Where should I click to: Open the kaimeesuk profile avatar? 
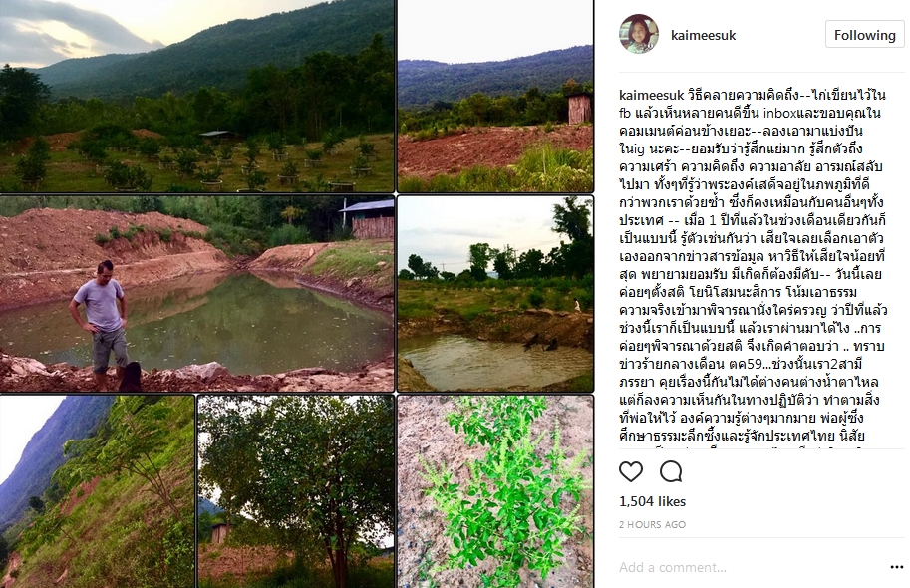638,34
